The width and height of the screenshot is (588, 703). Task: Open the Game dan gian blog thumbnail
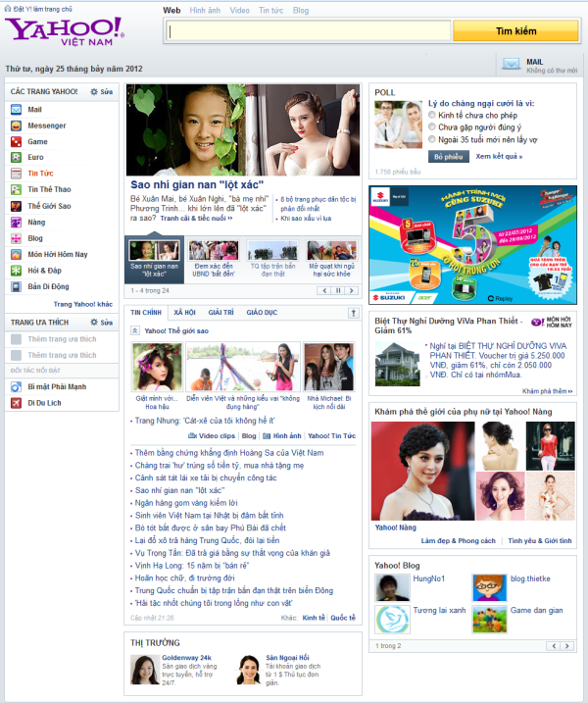tap(490, 619)
